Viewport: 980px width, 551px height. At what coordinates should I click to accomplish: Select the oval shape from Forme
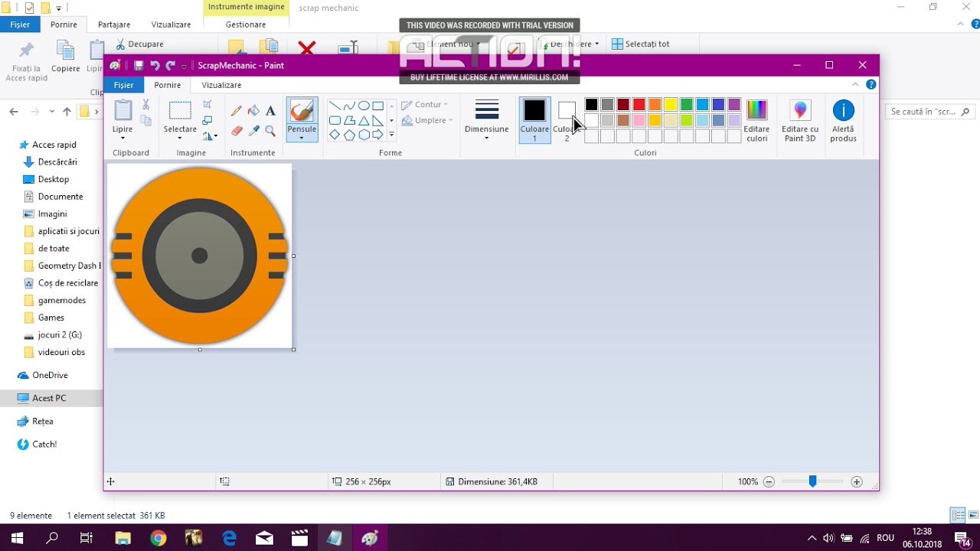(x=364, y=105)
